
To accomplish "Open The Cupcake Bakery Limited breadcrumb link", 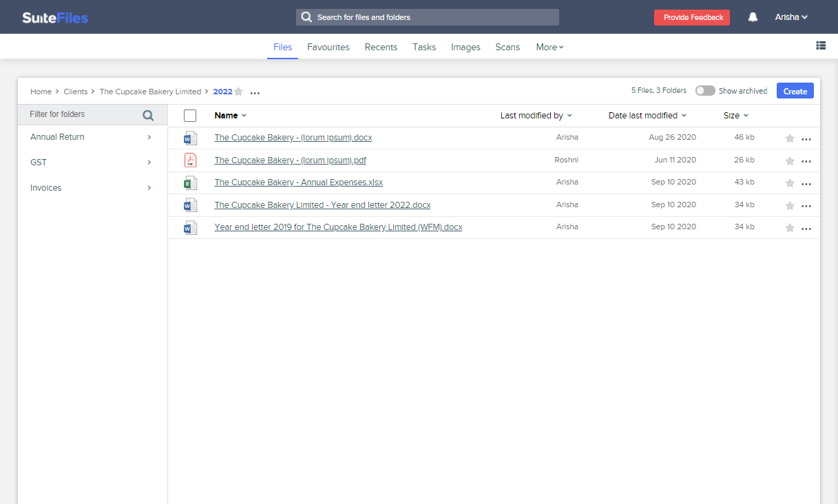I will [150, 91].
